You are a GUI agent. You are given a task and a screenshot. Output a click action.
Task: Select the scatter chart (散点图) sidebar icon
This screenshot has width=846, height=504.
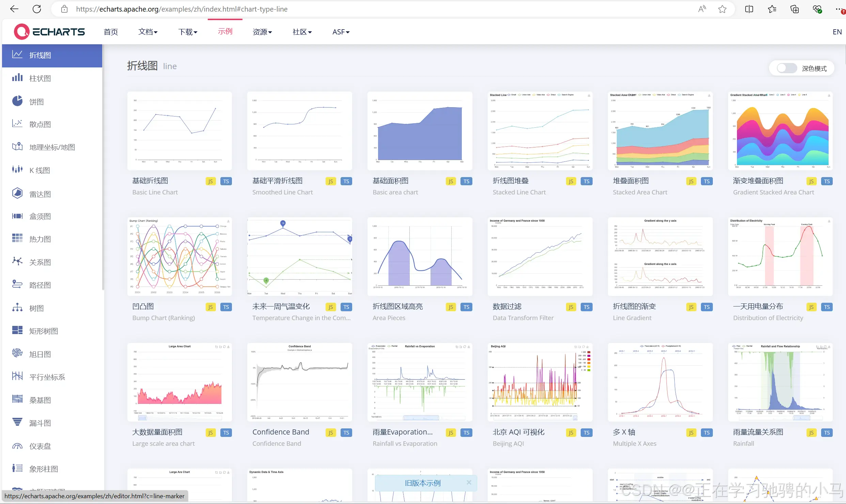click(17, 124)
